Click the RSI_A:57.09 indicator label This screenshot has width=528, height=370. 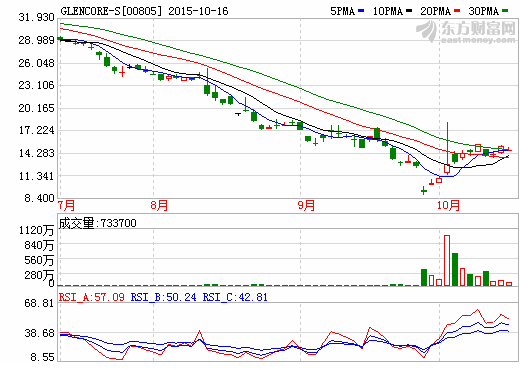click(x=92, y=297)
